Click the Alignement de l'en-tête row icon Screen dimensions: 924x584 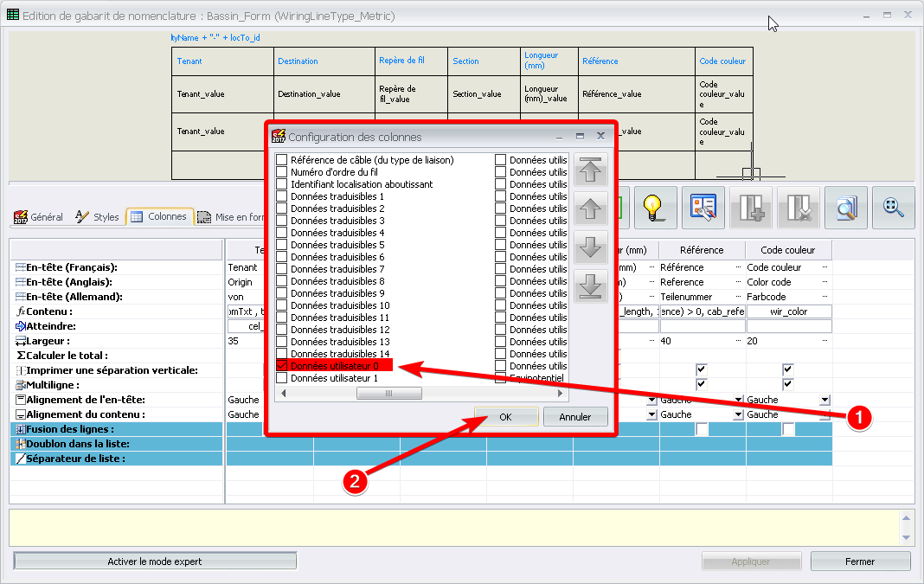point(21,400)
